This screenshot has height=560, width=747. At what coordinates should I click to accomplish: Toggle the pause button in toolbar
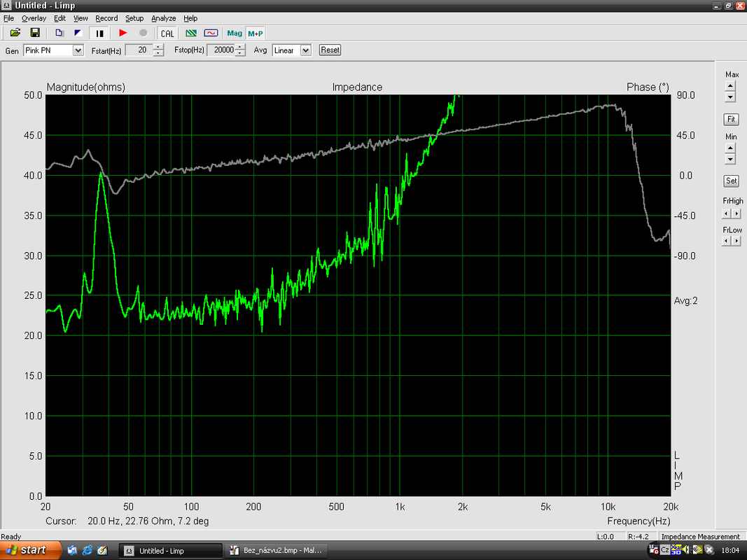coord(99,34)
